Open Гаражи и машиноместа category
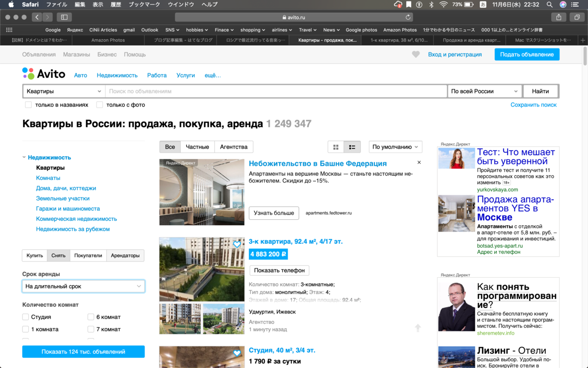The height and width of the screenshot is (368, 588). (x=68, y=209)
